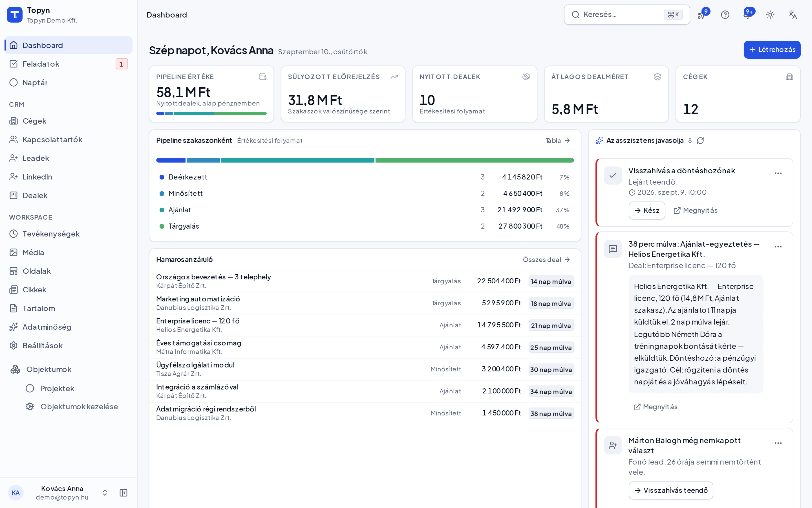Screen dimensions: 812x508
Task: Open more options for Ajánlat-egyeztetés suggestion
Action: point(778,247)
